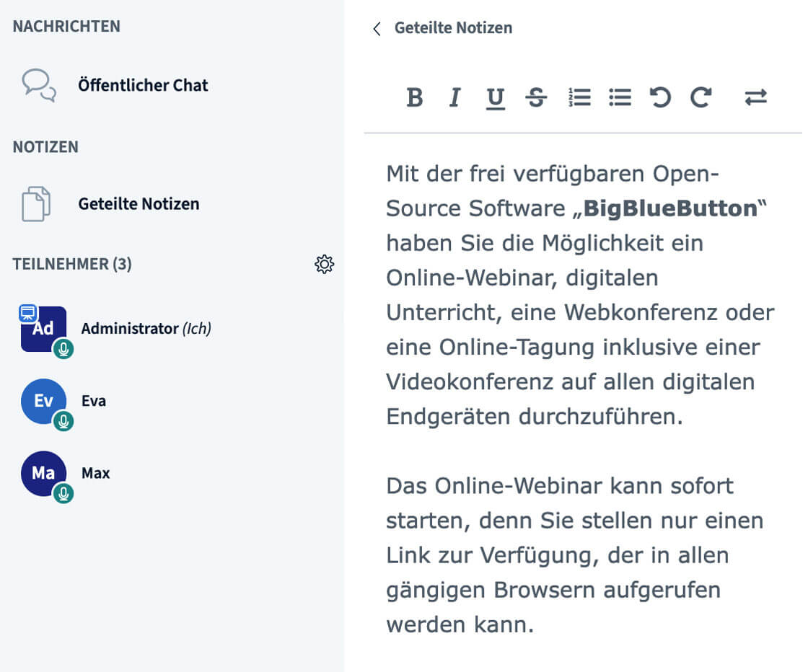Open participant settings gear
Screen dimensions: 808x672
324,264
